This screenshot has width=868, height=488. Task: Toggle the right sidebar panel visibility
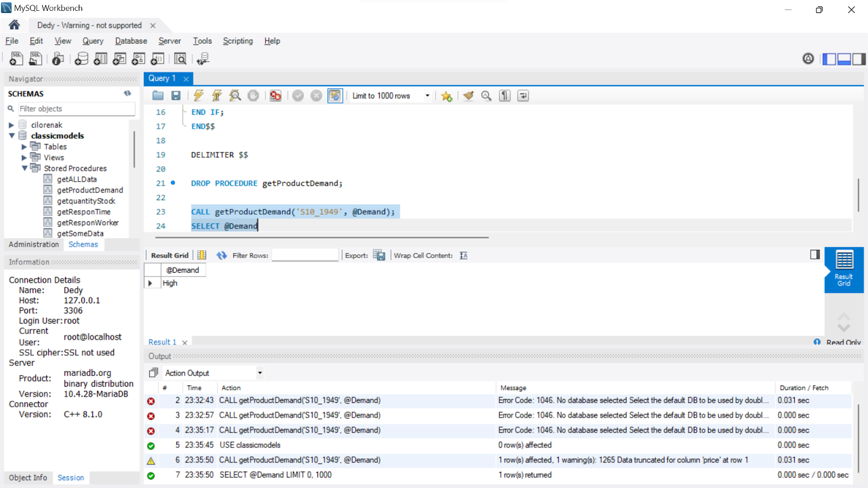pyautogui.click(x=859, y=59)
